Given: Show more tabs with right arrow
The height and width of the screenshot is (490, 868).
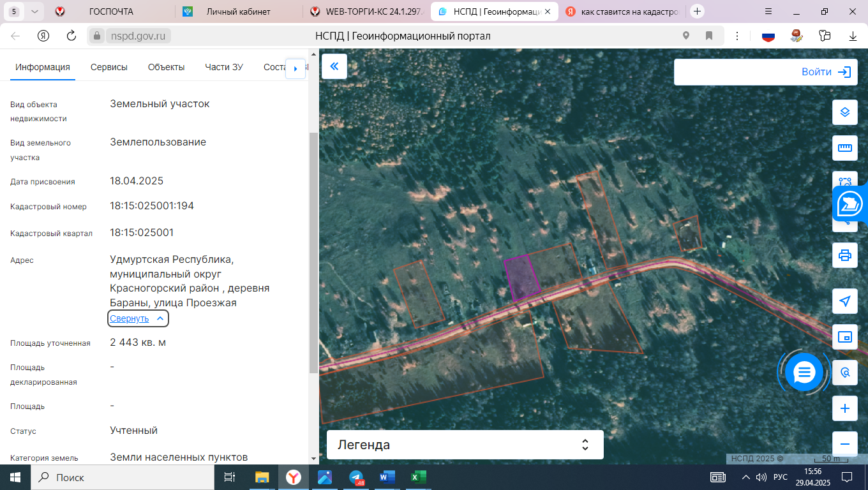Looking at the screenshot, I should click(295, 68).
